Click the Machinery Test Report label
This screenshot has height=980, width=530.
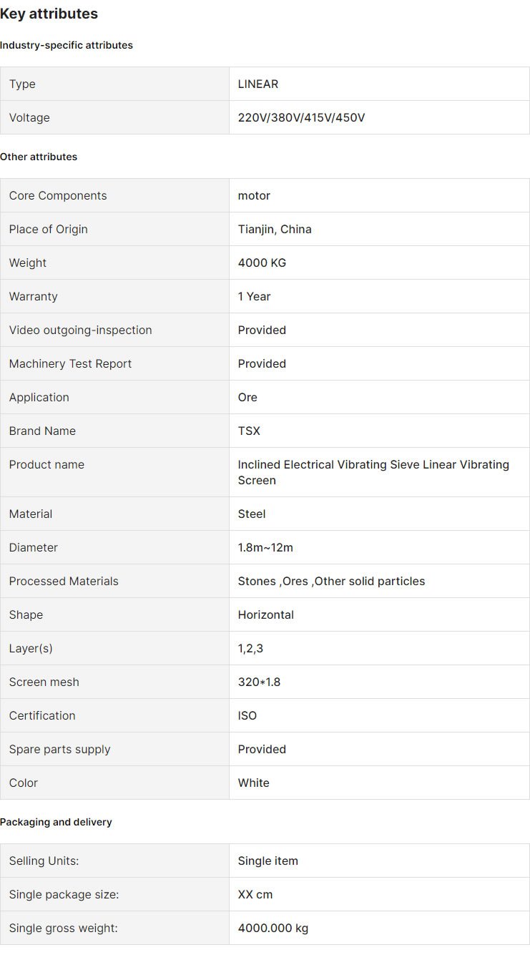coord(70,363)
